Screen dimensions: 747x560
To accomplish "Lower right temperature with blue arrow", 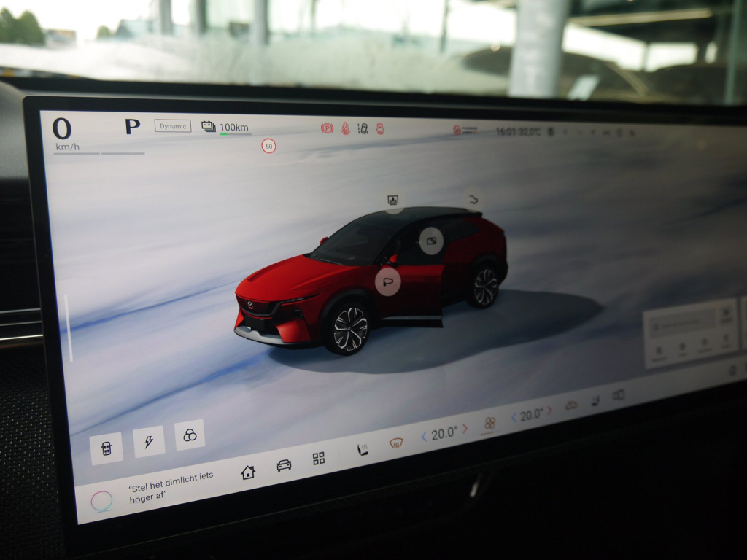I will tap(514, 418).
